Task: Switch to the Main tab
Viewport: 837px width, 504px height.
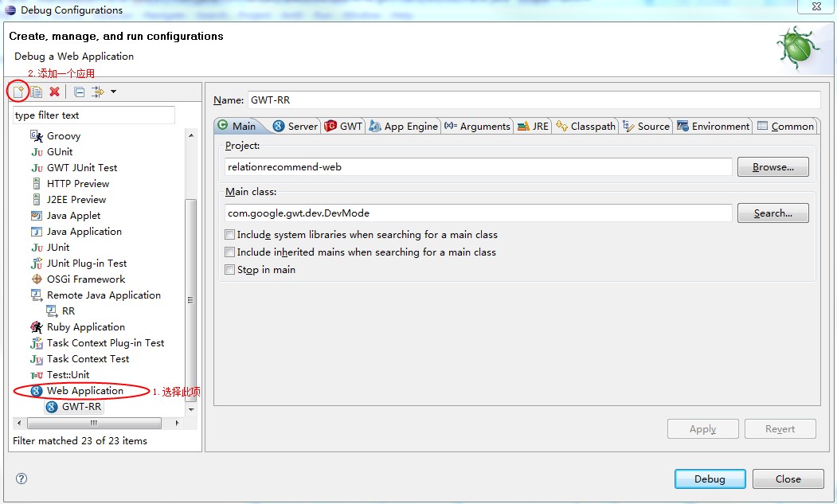Action: pyautogui.click(x=237, y=126)
